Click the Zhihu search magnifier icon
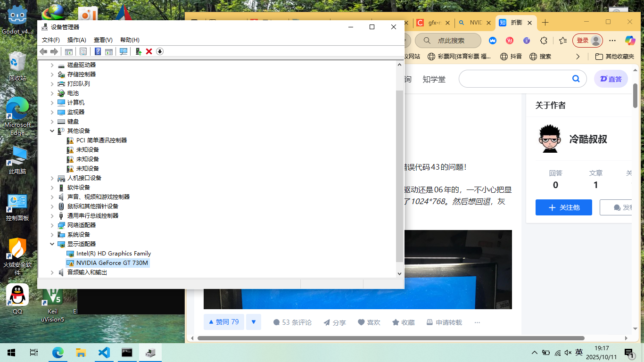The width and height of the screenshot is (644, 362). point(576,79)
